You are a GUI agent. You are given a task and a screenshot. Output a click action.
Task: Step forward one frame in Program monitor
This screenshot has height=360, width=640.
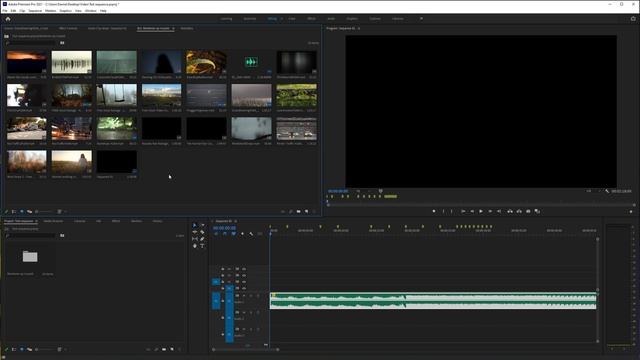pyautogui.click(x=490, y=211)
